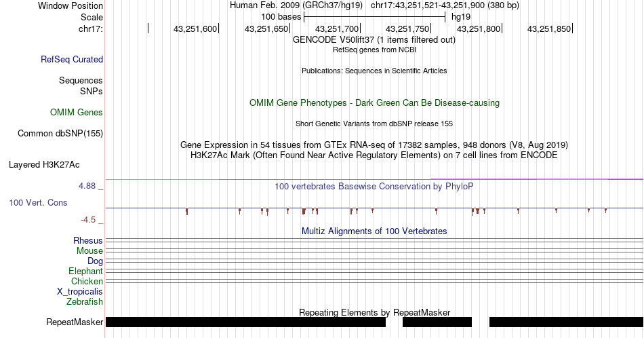Viewport: 644px width, 338px height.
Task: Click the chr17: ruler label
Action: (91, 29)
